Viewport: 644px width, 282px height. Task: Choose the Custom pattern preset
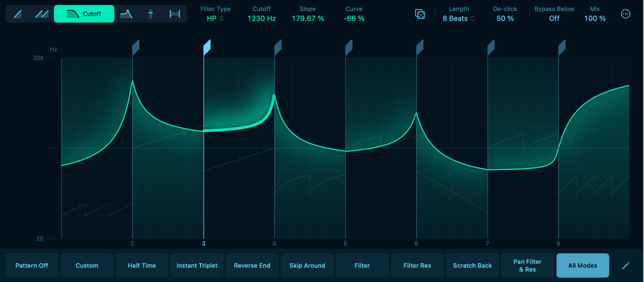click(87, 265)
